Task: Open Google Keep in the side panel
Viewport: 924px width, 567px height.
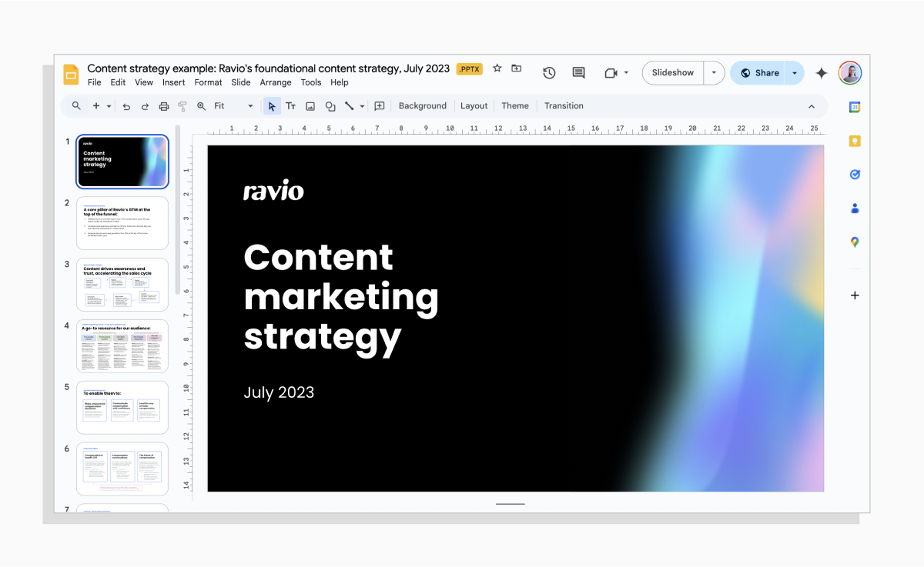Action: pos(855,141)
